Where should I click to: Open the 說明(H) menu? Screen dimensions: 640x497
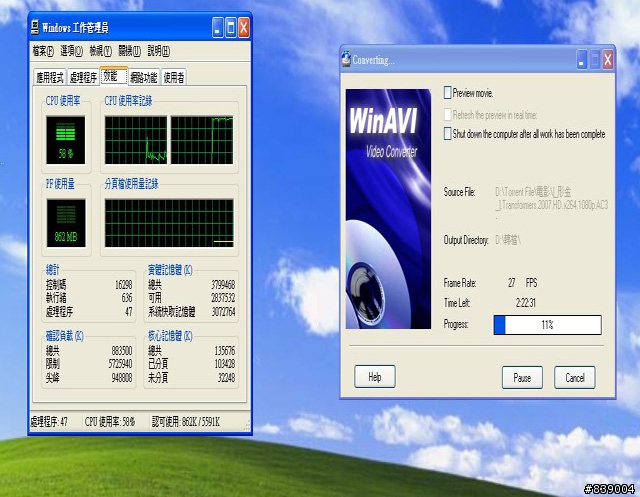point(158,51)
